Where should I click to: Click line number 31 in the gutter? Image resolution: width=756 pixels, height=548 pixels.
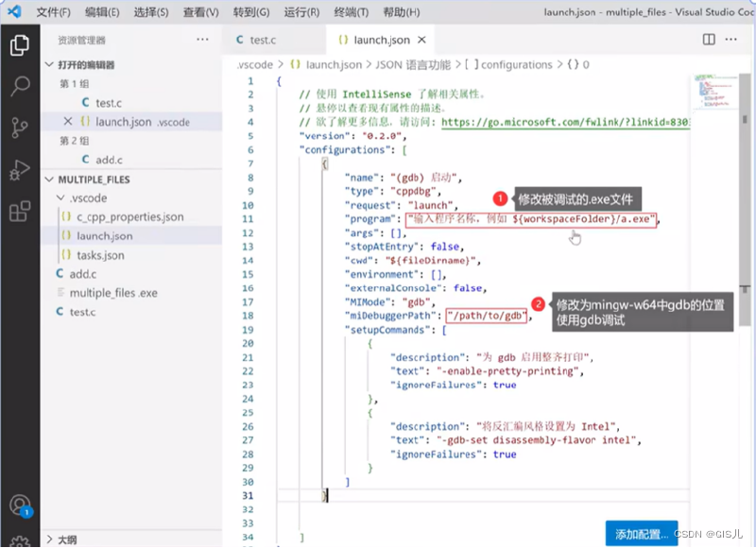click(248, 495)
